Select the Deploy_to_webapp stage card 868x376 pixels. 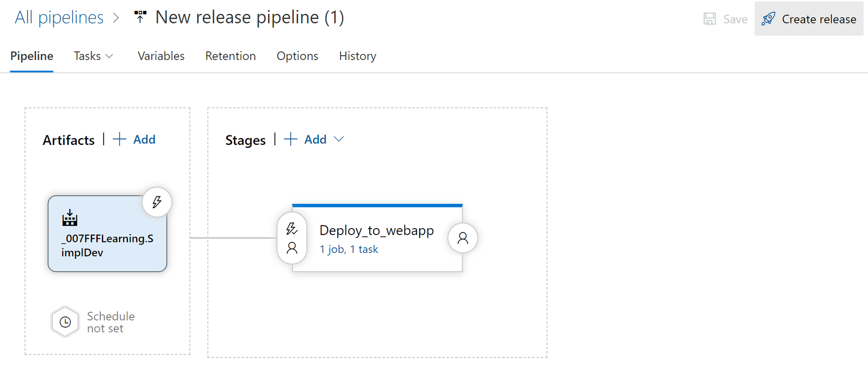point(377,230)
